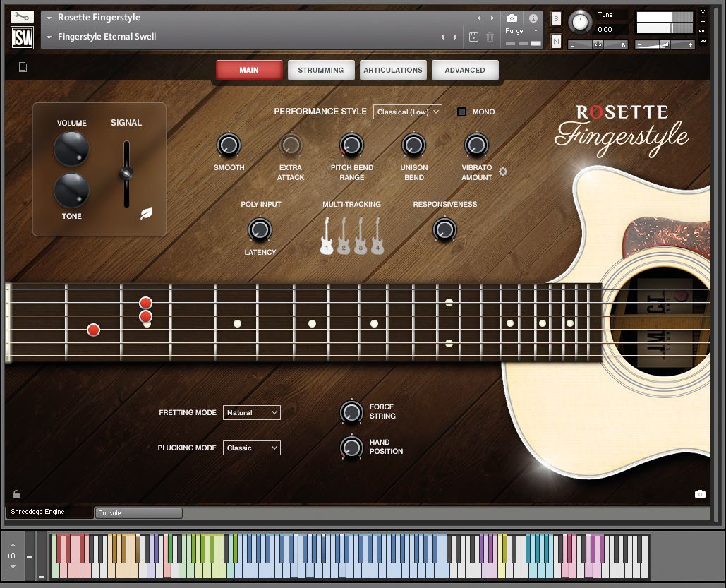The width and height of the screenshot is (726, 588).
Task: Open vibrato settings gear icon
Action: point(503,172)
